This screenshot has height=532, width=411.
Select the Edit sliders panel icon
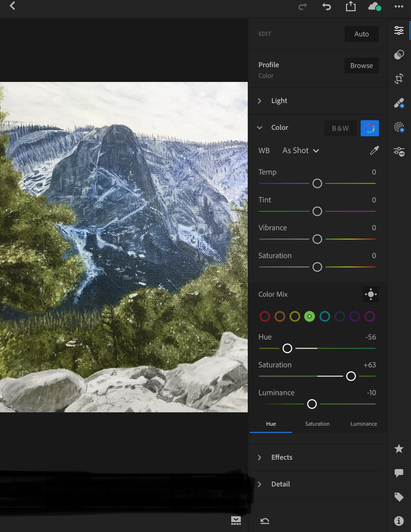tap(399, 30)
